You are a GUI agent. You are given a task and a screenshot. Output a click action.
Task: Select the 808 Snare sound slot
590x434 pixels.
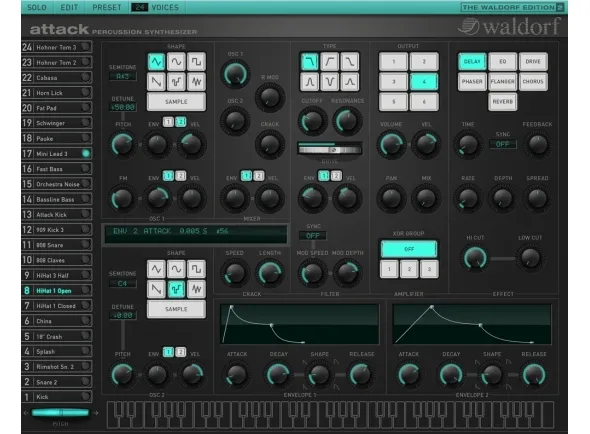tap(56, 245)
